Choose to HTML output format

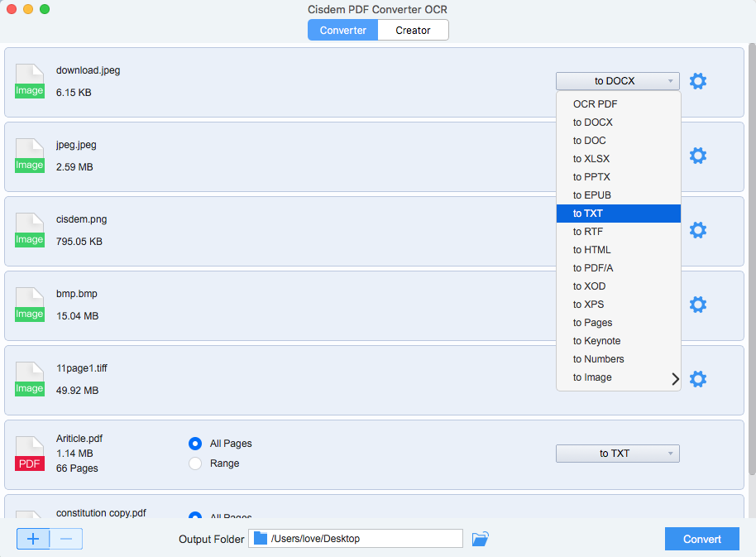coord(619,250)
